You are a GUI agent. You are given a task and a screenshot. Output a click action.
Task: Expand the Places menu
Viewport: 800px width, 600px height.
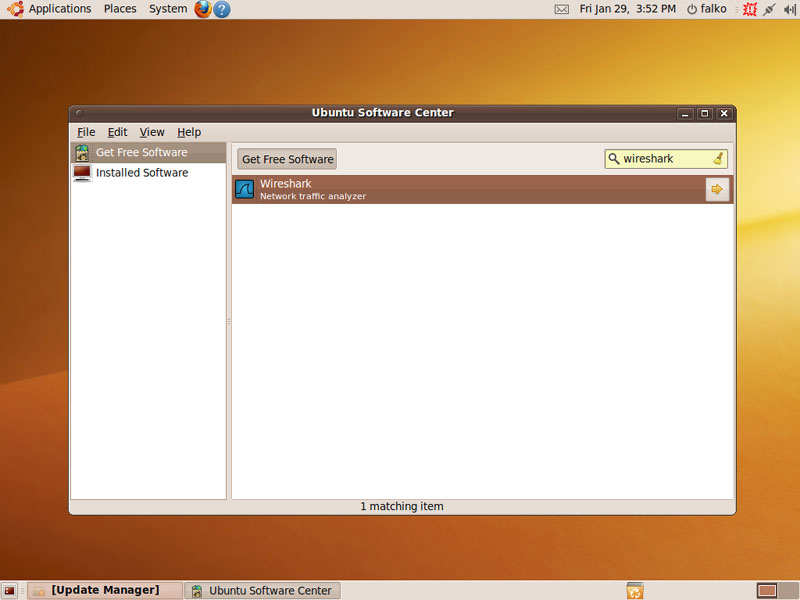point(120,9)
